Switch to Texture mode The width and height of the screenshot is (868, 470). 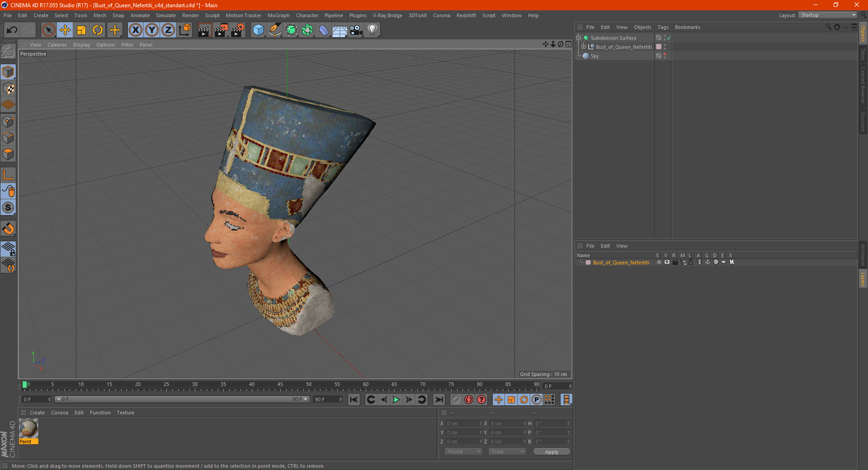tap(8, 89)
